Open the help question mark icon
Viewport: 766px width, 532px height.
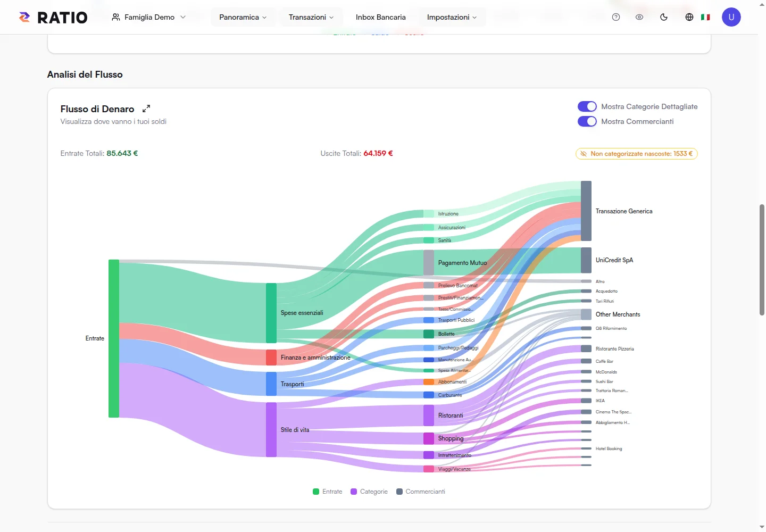(x=616, y=17)
